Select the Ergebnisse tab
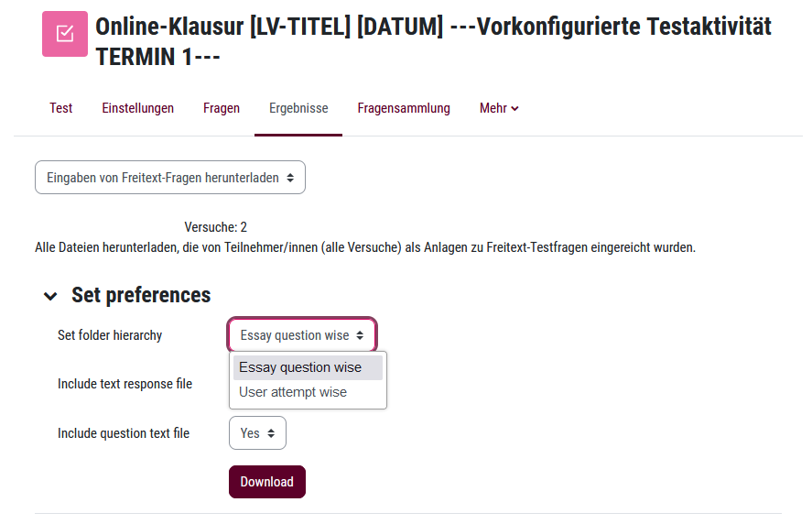 tap(298, 108)
